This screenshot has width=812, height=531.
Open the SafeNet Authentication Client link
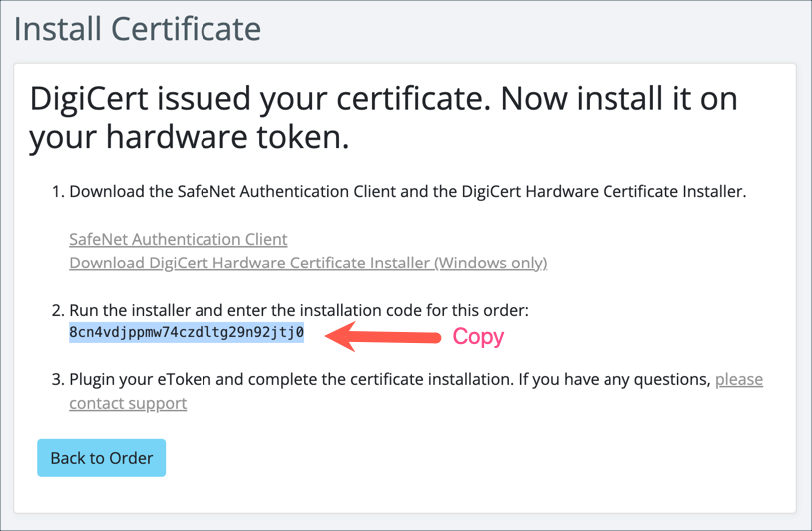(x=179, y=239)
